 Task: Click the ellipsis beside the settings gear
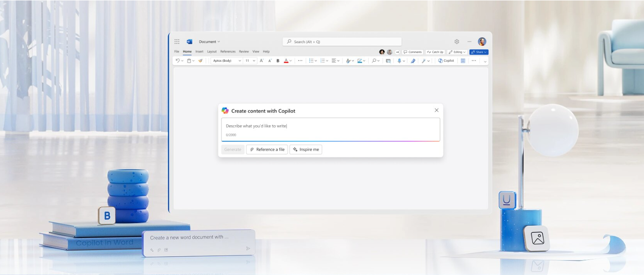469,42
